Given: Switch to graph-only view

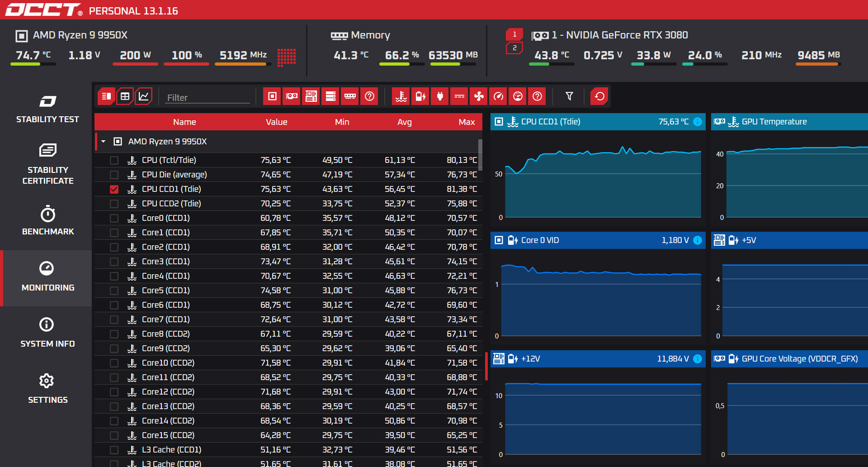Looking at the screenshot, I should (143, 96).
